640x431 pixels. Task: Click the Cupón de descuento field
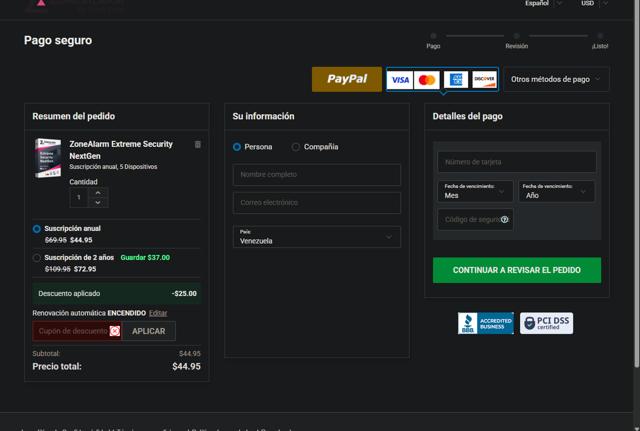tap(77, 331)
